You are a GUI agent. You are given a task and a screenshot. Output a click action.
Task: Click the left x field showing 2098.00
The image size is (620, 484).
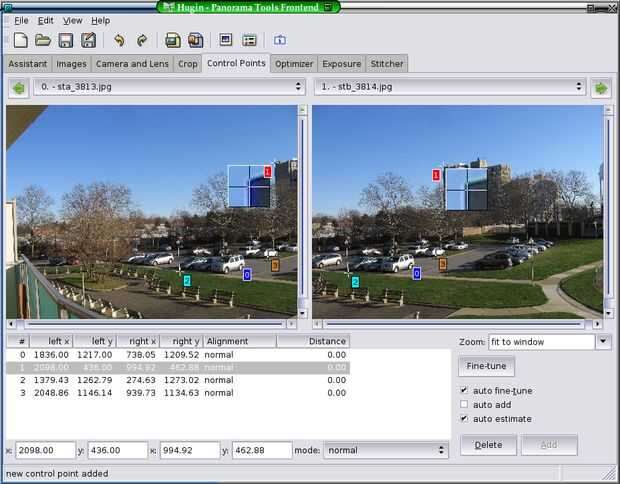tap(45, 450)
